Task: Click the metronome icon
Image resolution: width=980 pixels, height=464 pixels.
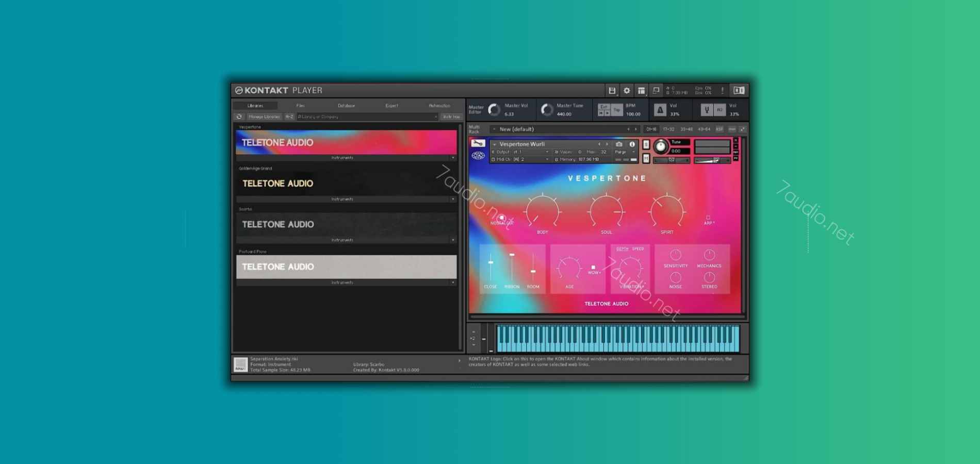Action: (660, 110)
